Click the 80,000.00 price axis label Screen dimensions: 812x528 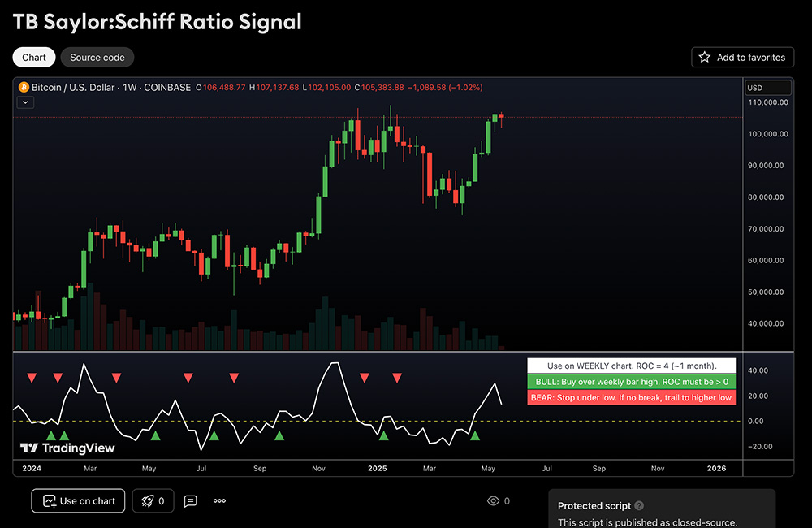click(x=766, y=197)
